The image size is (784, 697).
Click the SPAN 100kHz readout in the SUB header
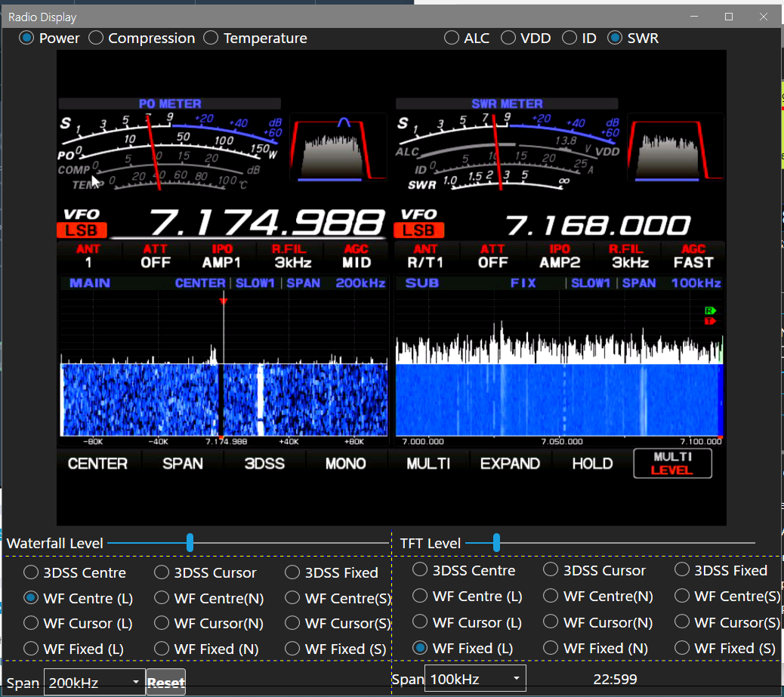point(671,283)
